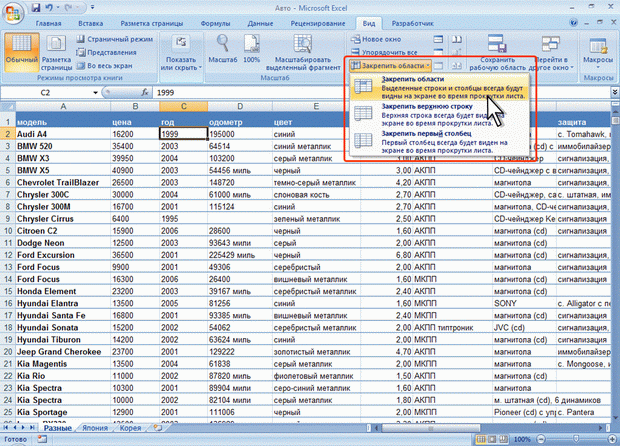The image size is (620, 446).
Task: Choose Freeze Panes (Закрепить области) option
Action: click(x=440, y=87)
